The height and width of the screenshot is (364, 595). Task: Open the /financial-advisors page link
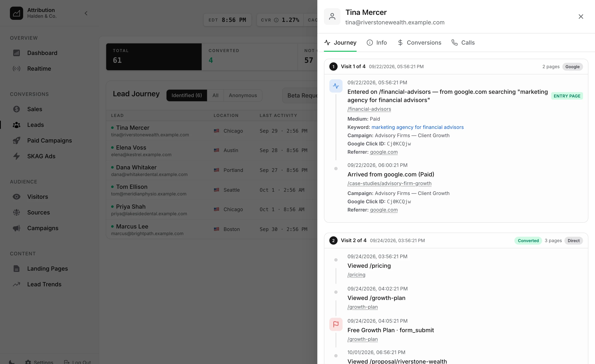click(x=369, y=109)
